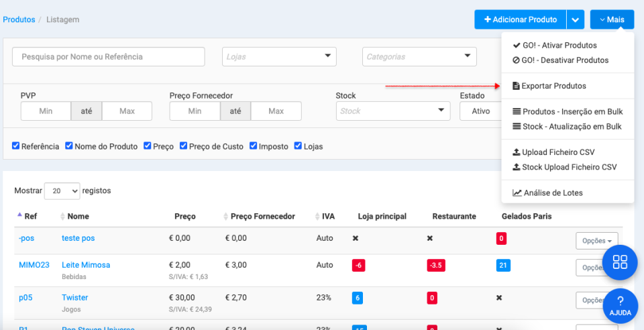Open the Lojas filter dropdown

279,57
